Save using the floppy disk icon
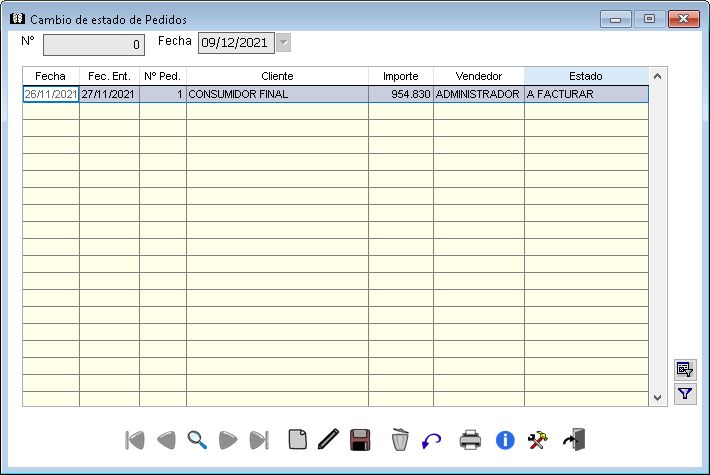 (360, 439)
